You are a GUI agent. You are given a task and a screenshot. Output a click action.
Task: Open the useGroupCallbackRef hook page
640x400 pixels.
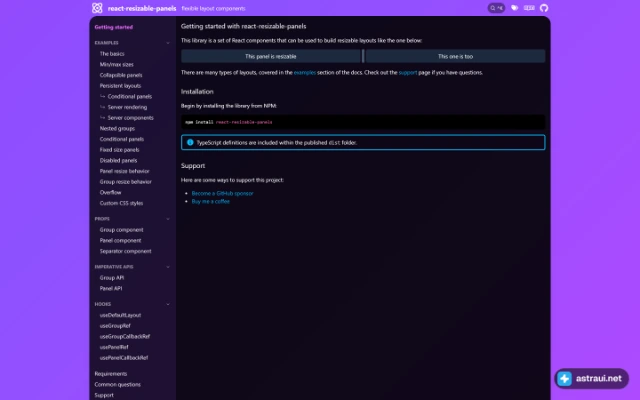point(124,336)
